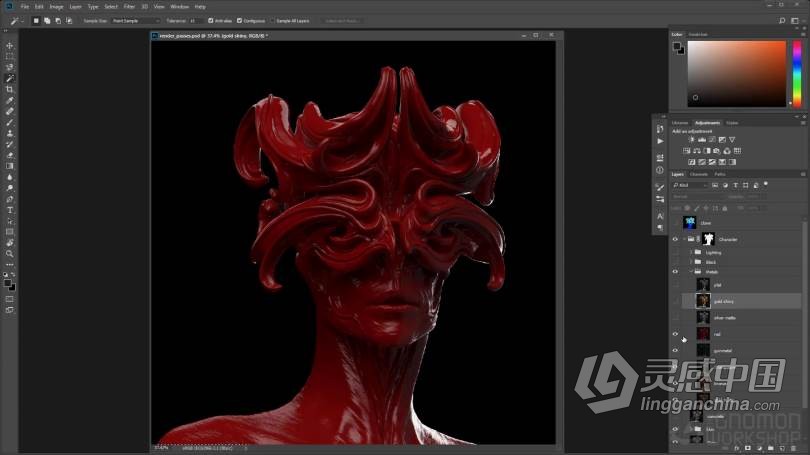
Task: Click Add to Selection mode icon
Action: [x=47, y=21]
